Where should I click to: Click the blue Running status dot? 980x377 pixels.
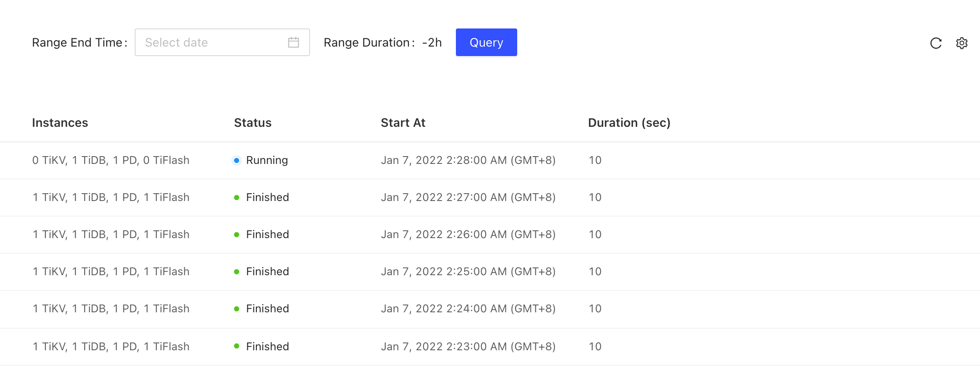click(x=237, y=160)
